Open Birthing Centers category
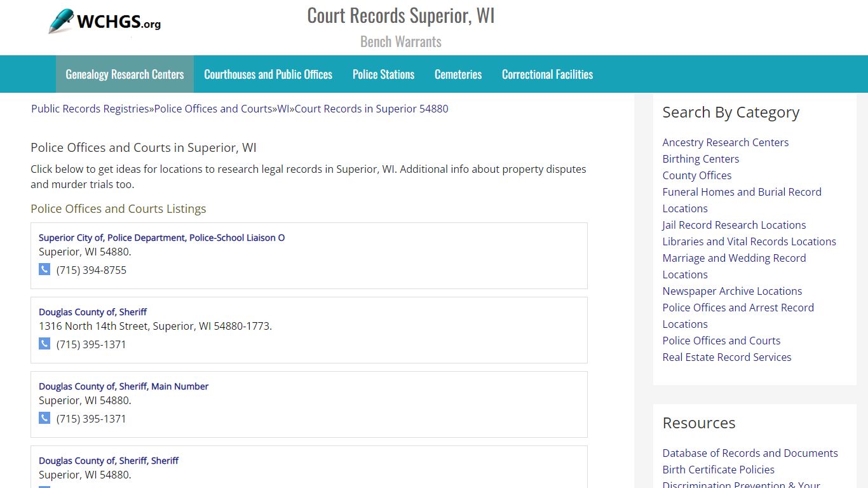 tap(701, 159)
